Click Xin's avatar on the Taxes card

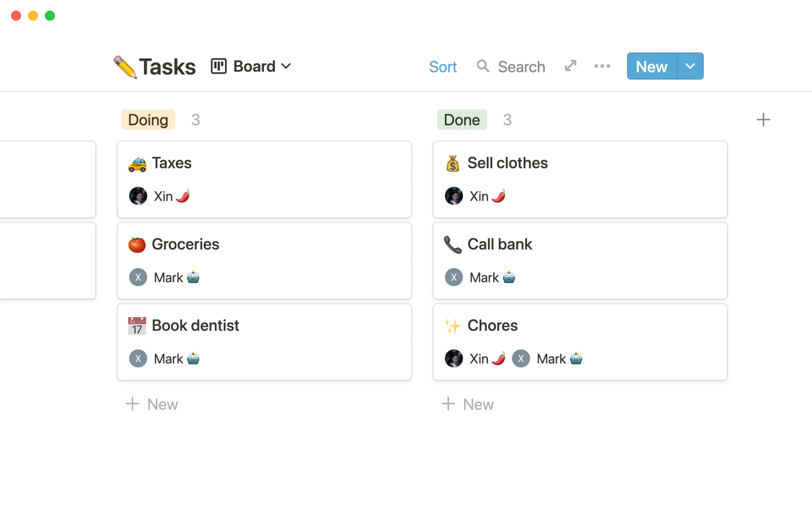(x=138, y=196)
